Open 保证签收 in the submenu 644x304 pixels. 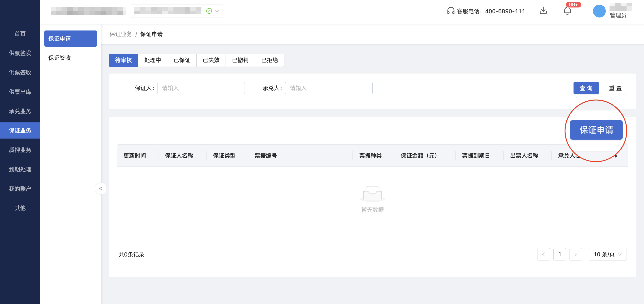[60, 58]
